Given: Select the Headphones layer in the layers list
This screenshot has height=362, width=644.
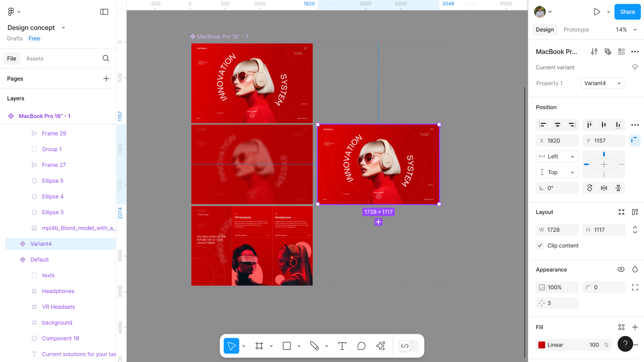Looking at the screenshot, I should (x=58, y=291).
